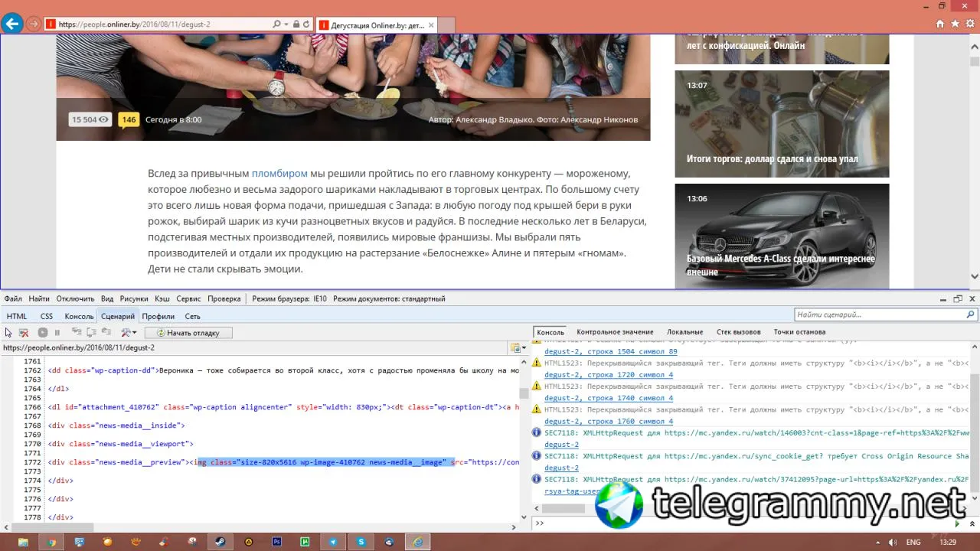Click the source code horizontal scrollbar
Image resolution: width=980 pixels, height=551 pixels.
coord(50,527)
